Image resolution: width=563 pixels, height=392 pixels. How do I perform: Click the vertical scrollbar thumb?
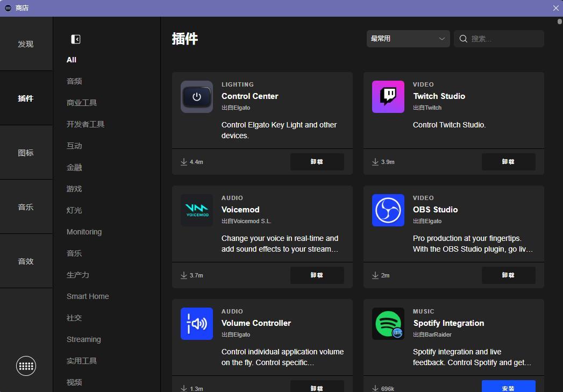point(559,22)
